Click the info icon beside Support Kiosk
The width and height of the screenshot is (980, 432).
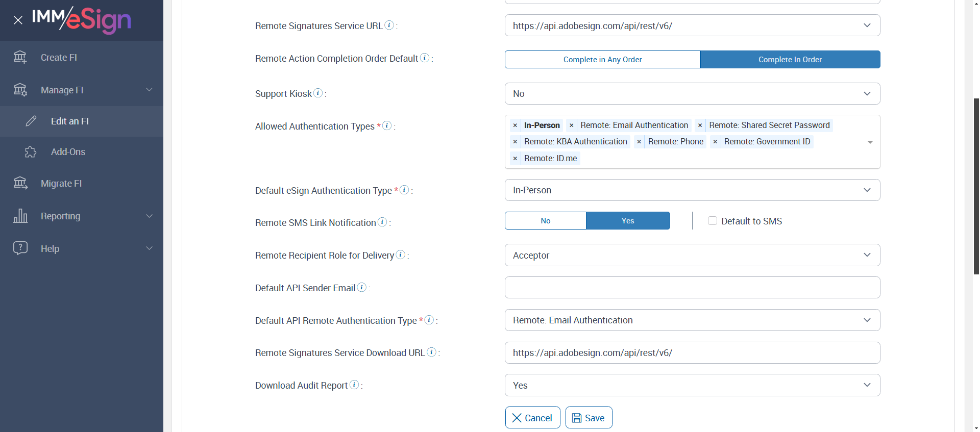point(318,93)
